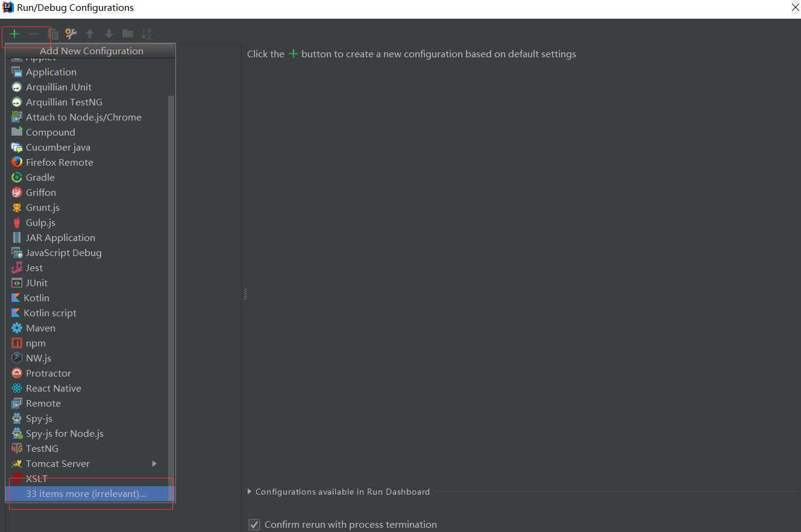Image resolution: width=801 pixels, height=532 pixels.
Task: Click the Cucumber java icon
Action: (x=17, y=147)
